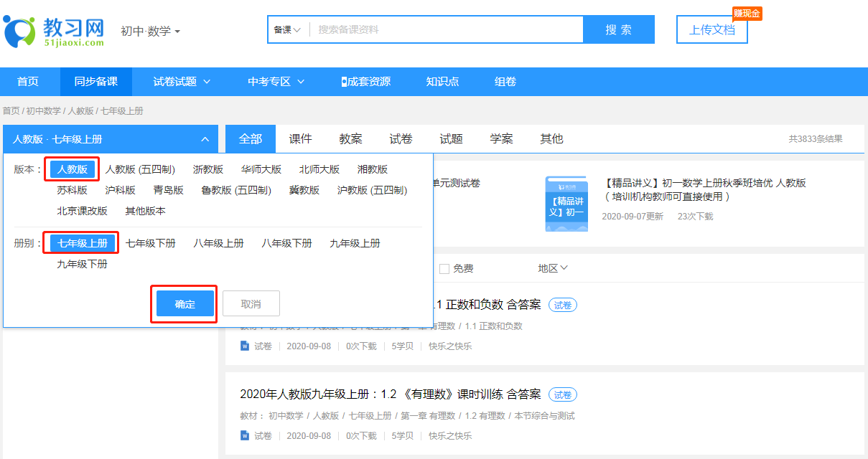Select the 七年级下册 volume
Image resolution: width=868 pixels, height=459 pixels.
[x=151, y=243]
